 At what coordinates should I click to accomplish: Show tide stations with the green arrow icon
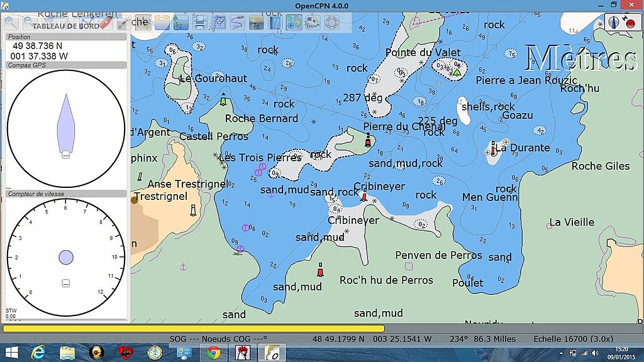tap(180, 22)
